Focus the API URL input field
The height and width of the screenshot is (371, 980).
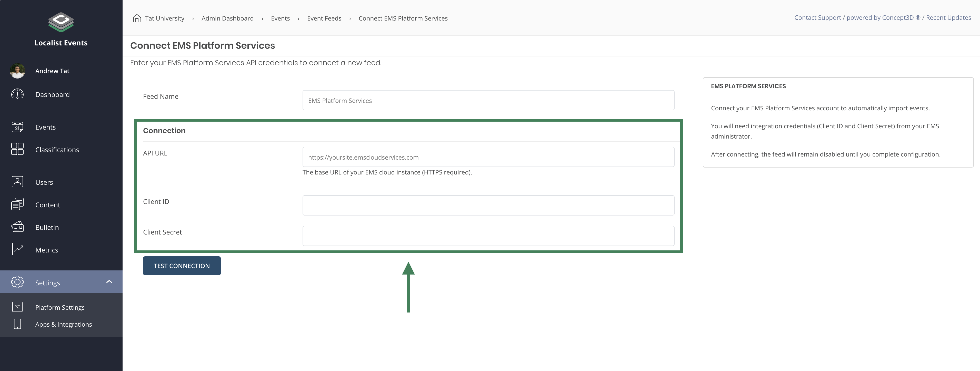point(488,157)
